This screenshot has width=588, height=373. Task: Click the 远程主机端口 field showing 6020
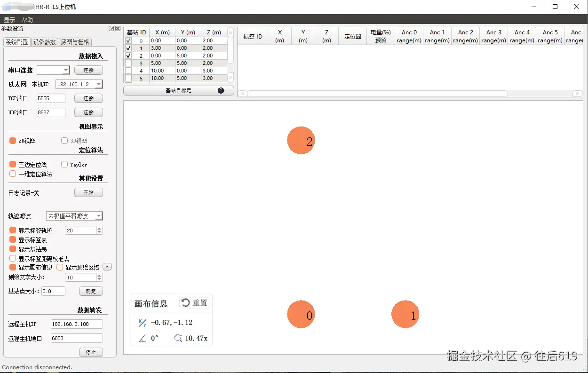point(77,338)
